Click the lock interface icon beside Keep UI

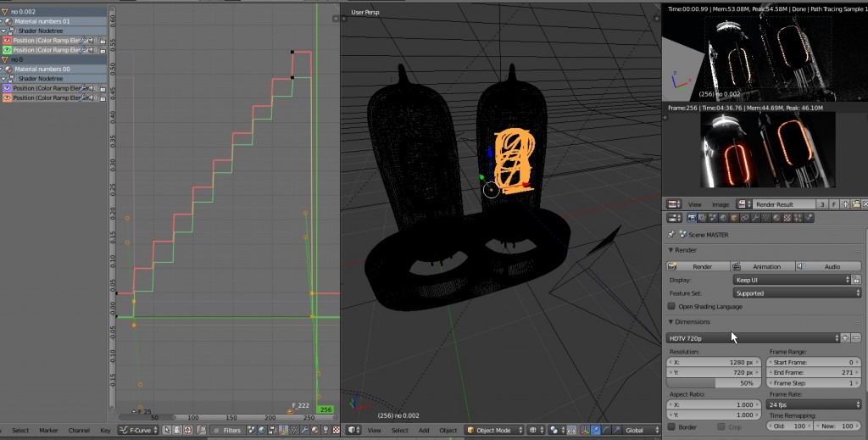pos(856,280)
